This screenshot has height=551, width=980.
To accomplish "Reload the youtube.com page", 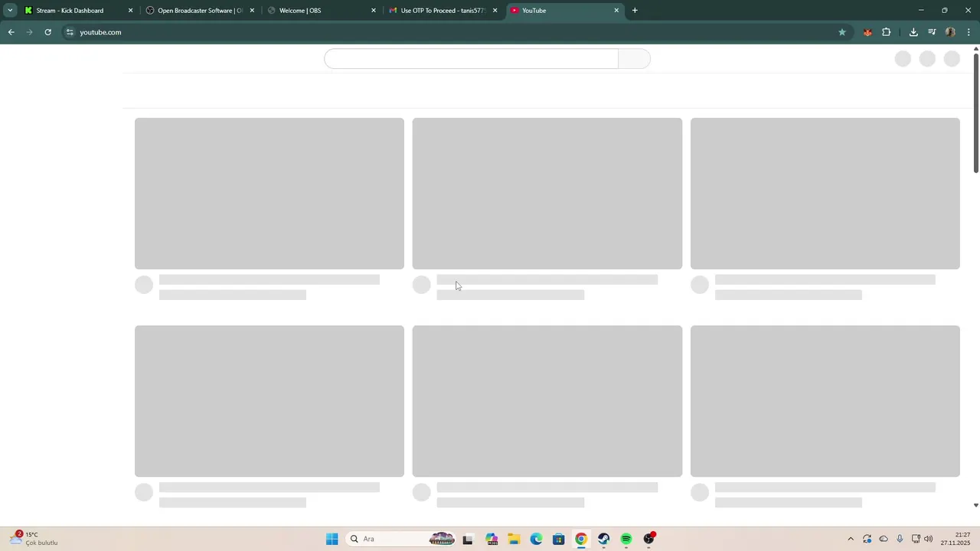I will 47,32.
